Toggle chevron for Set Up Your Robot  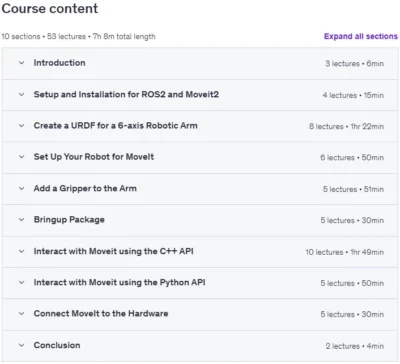point(21,157)
